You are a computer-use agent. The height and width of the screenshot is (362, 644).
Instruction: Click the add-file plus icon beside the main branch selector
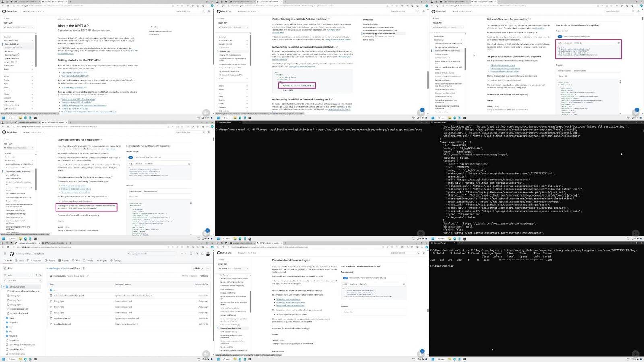(x=36, y=275)
